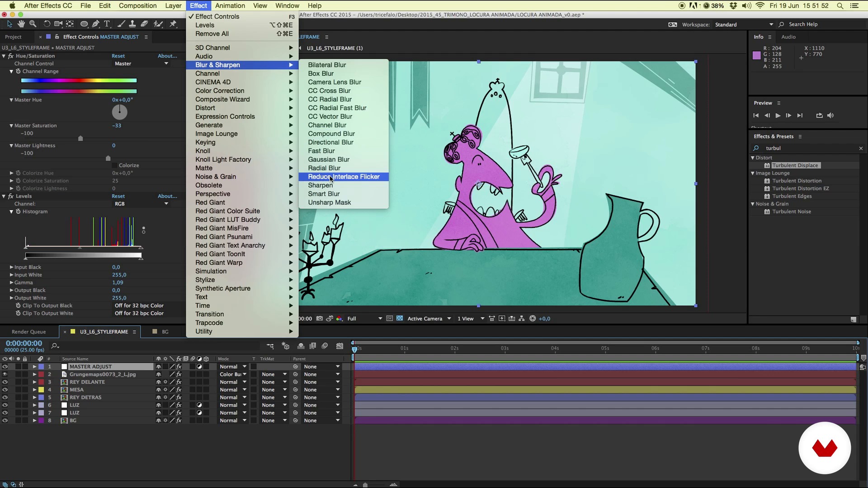The image size is (868, 488).
Task: Select the Type text tool
Action: point(107,24)
